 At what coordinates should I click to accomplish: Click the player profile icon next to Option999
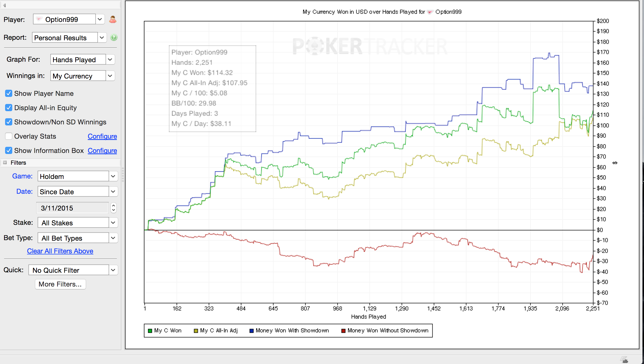[113, 19]
